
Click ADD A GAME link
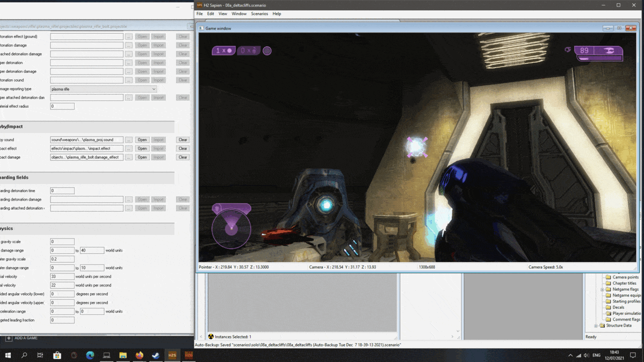pos(26,338)
